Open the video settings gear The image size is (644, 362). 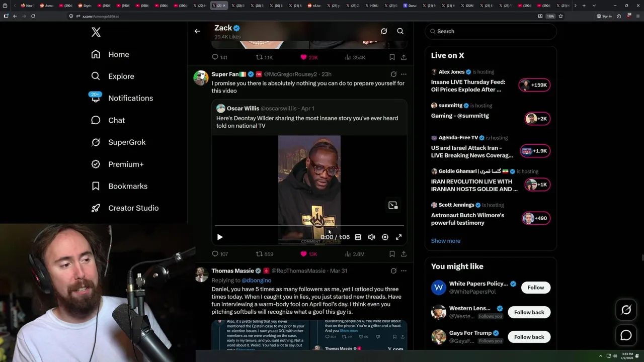(385, 237)
